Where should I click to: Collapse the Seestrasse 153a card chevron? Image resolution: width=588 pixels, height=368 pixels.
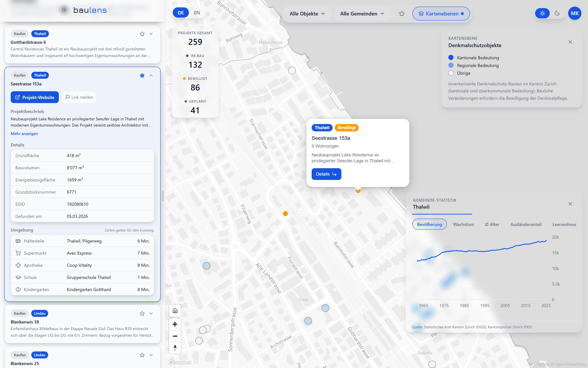click(151, 75)
